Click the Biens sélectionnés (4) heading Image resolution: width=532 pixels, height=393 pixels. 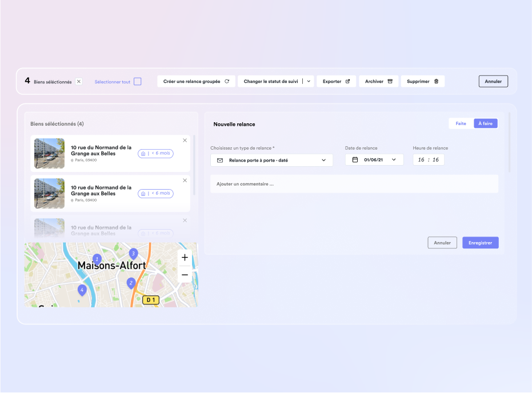pos(57,124)
